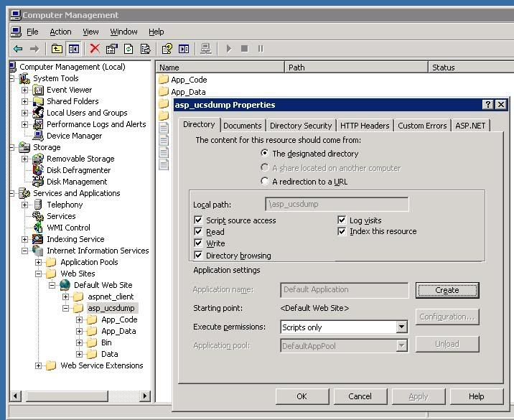514x420 pixels.
Task: Click the Refresh toolbar icon
Action: pos(128,50)
